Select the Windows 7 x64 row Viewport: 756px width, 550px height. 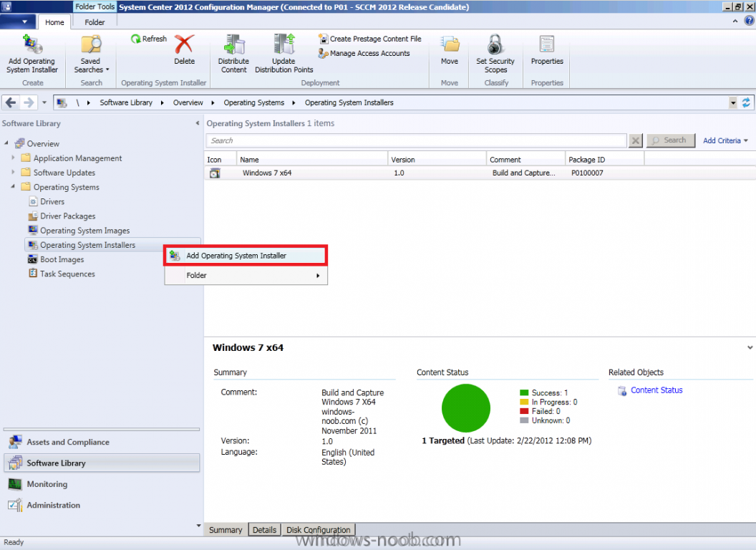pos(480,173)
